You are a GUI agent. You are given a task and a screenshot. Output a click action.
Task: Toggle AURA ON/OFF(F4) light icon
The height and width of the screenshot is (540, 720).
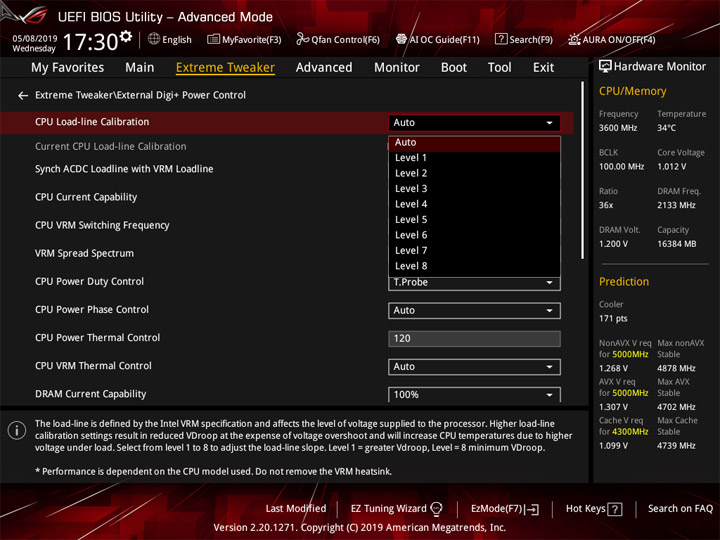coord(574,39)
